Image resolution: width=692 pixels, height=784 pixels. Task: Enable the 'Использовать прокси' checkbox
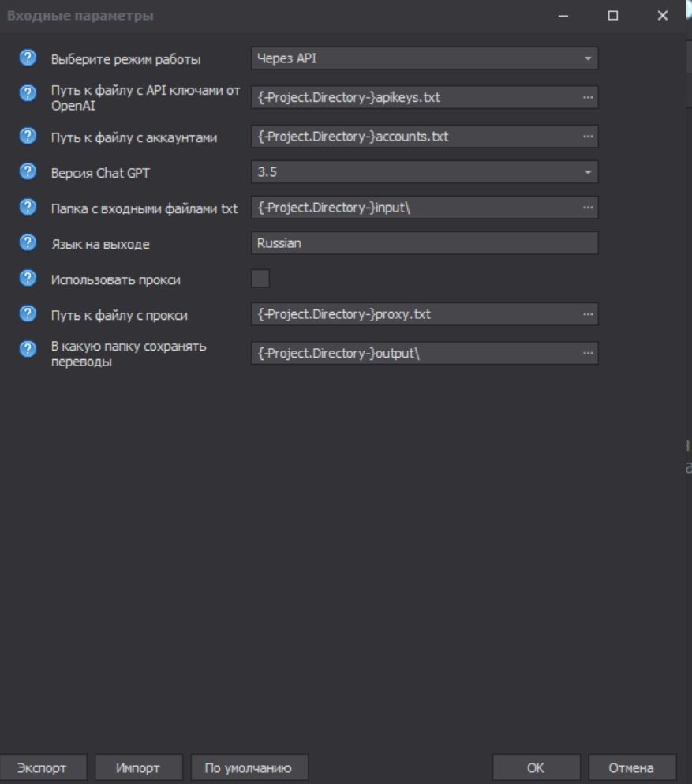[260, 279]
